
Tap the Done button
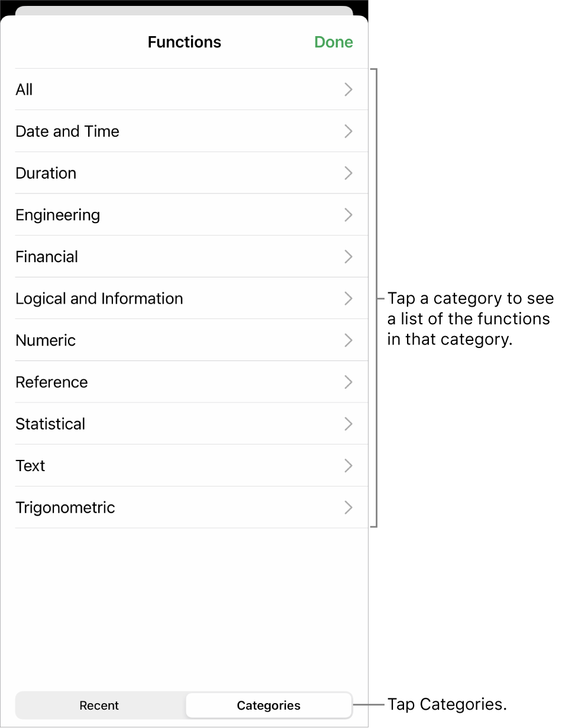coord(334,42)
